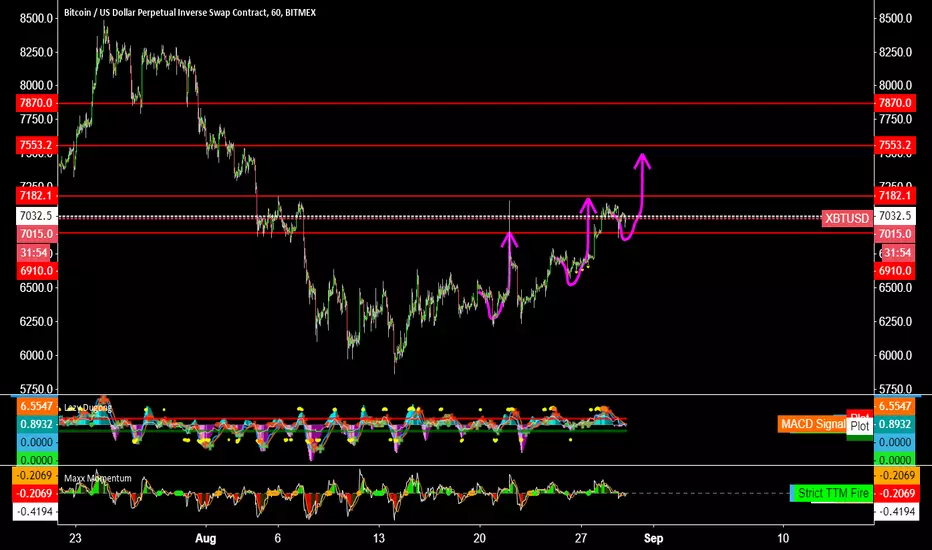
Task: Click 6910.0 red label on right scale
Action: [x=895, y=271]
